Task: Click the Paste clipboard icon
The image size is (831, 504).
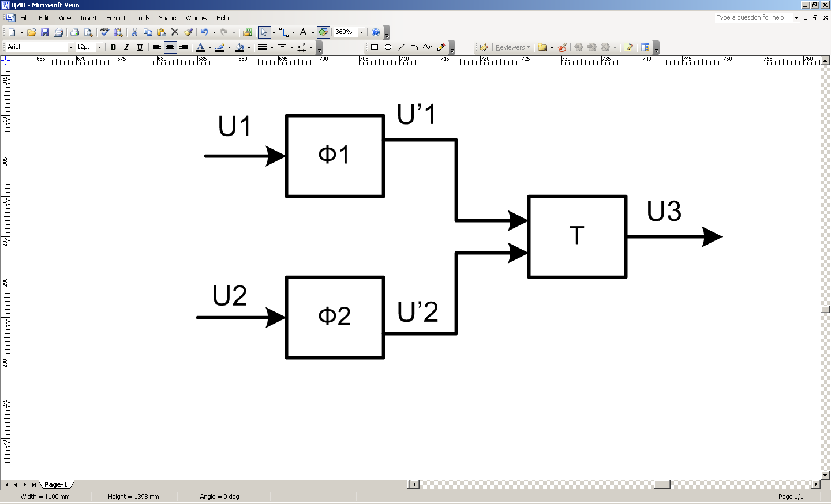Action: pyautogui.click(x=161, y=32)
